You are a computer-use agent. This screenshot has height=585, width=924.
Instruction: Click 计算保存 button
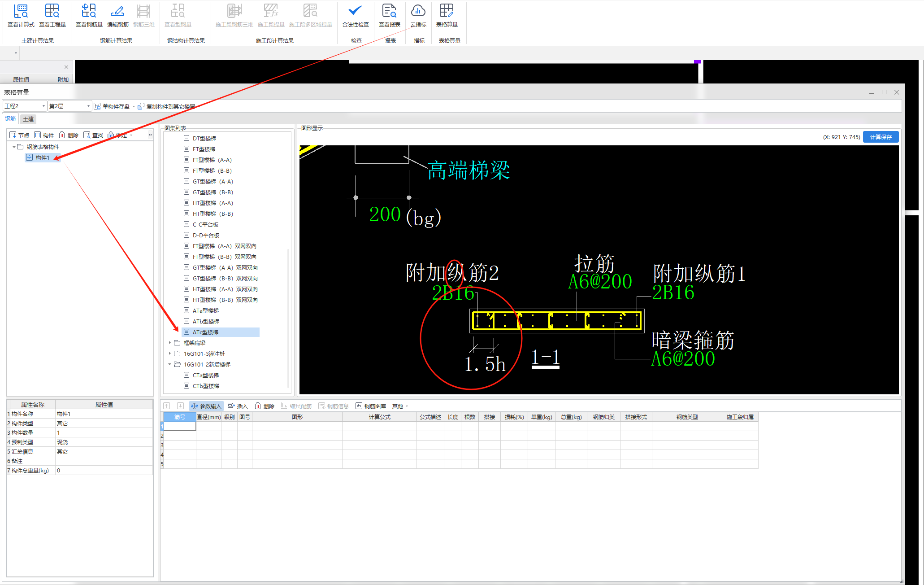881,137
